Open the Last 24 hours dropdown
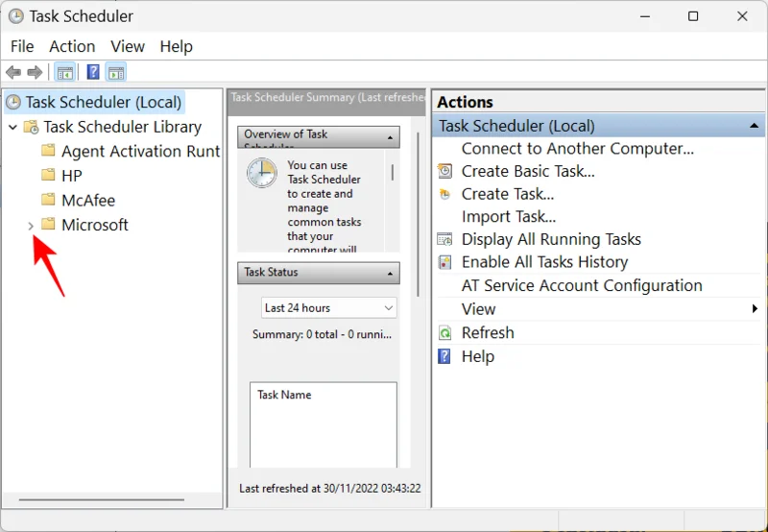The image size is (768, 532). point(329,307)
